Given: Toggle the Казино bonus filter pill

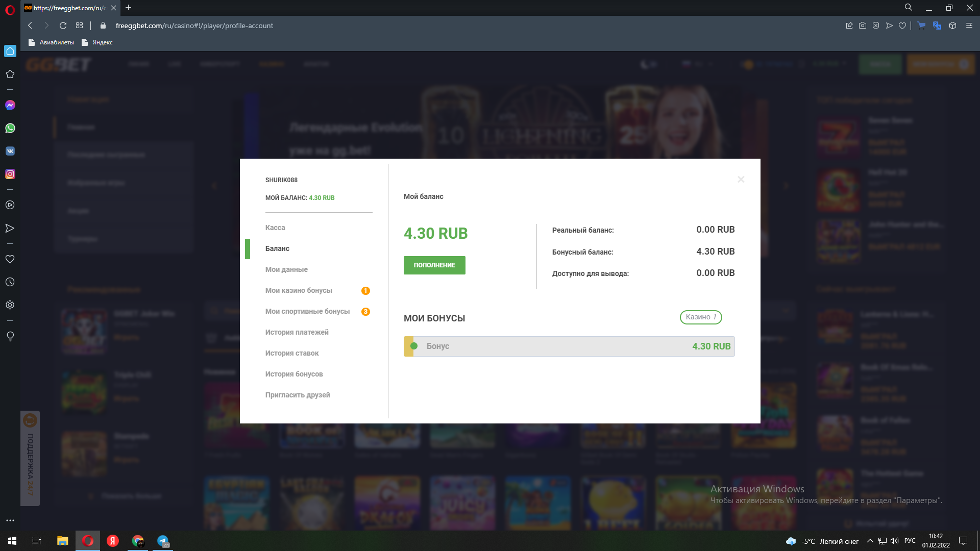Looking at the screenshot, I should pos(700,317).
